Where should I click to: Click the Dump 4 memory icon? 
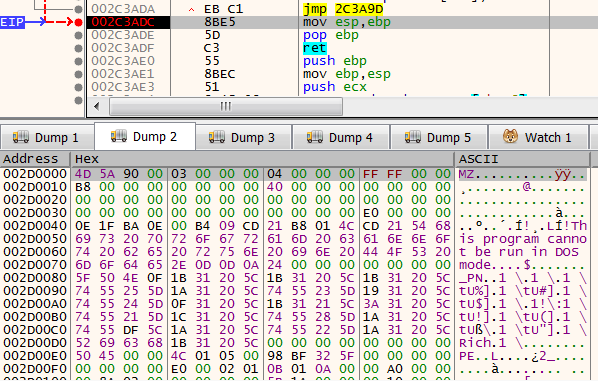click(x=315, y=137)
